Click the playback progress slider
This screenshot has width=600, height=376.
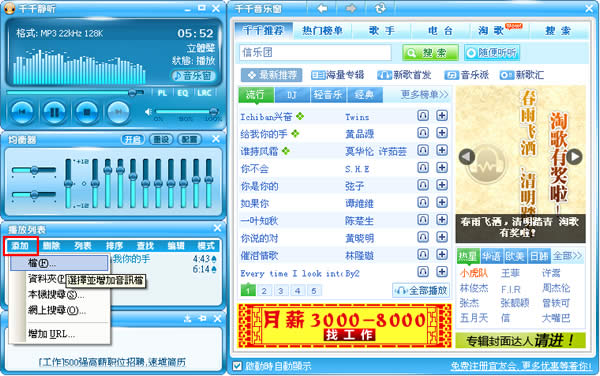(x=75, y=93)
